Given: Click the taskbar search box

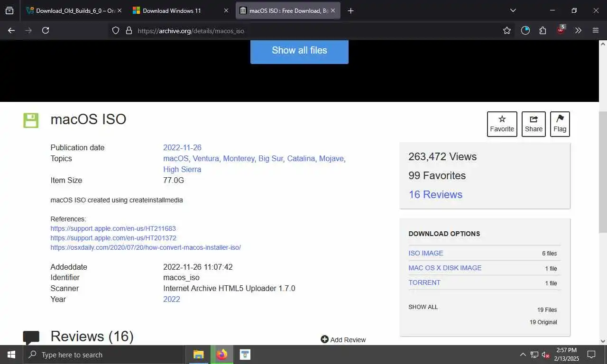Looking at the screenshot, I should point(104,355).
